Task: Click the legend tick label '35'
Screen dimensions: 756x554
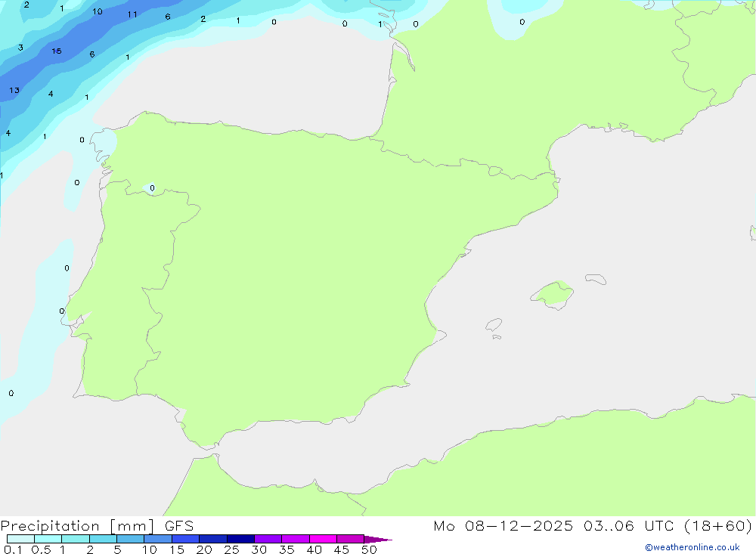Action: [x=287, y=549]
